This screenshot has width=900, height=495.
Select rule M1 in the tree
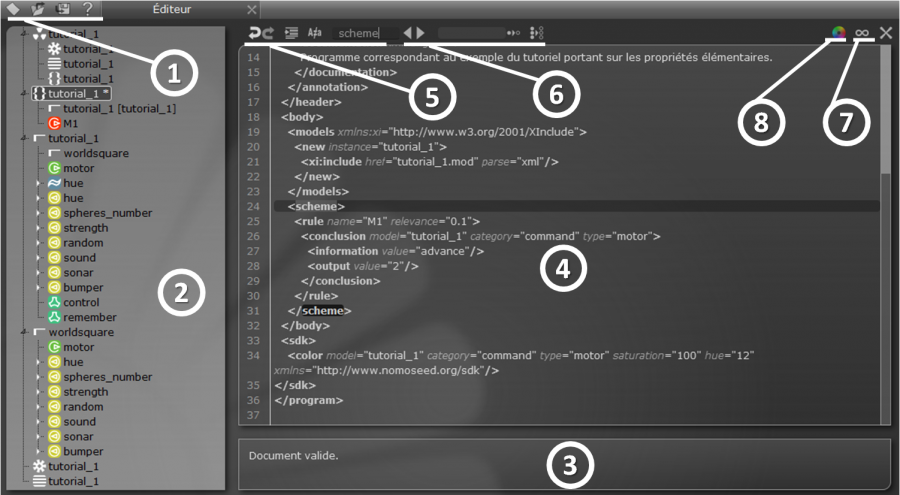tap(70, 123)
